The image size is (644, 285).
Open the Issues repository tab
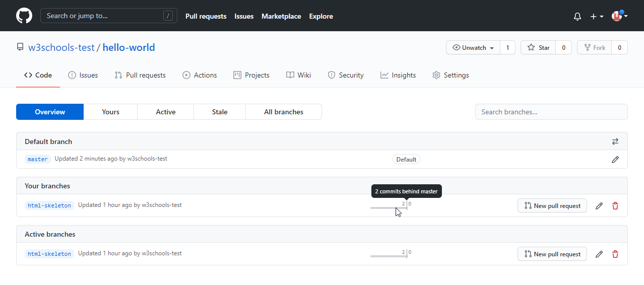(83, 75)
